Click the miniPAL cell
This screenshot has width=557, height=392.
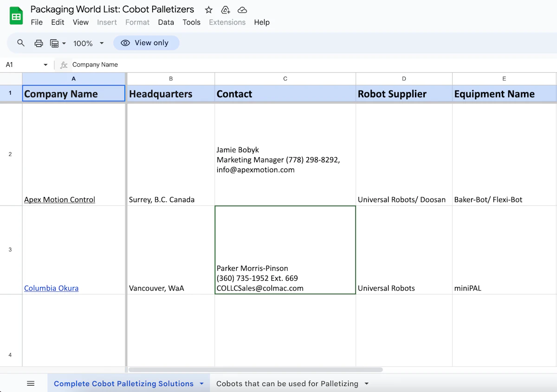[504, 250]
